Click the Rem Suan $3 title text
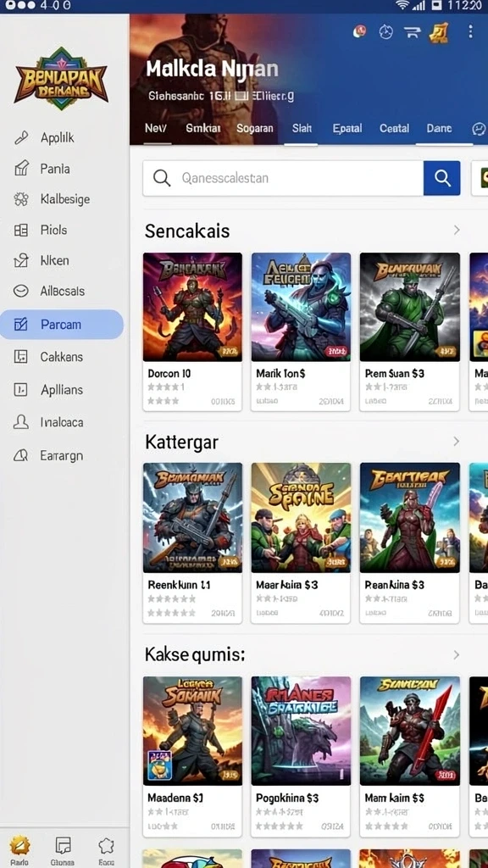Screen dimensions: 488x868 pyautogui.click(x=395, y=374)
